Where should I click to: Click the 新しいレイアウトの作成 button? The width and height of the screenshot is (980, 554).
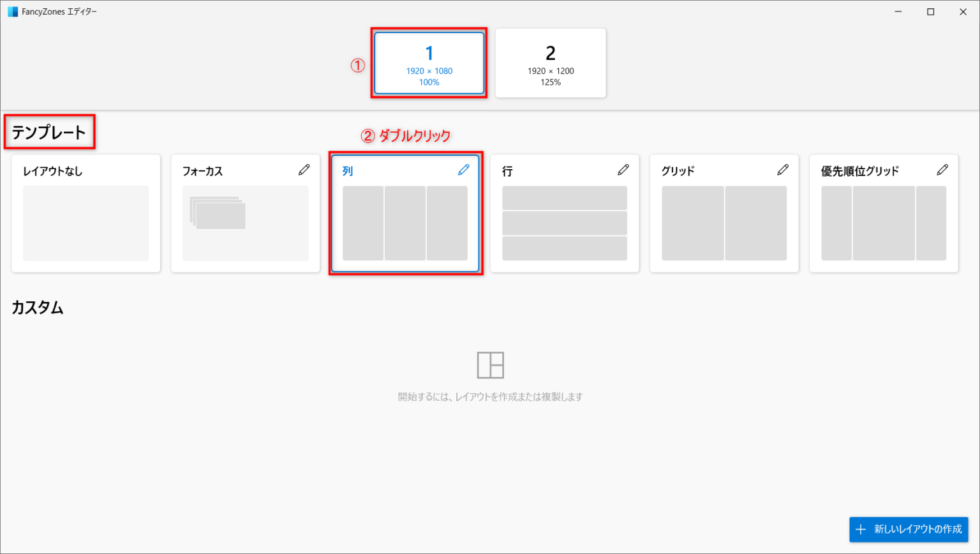tap(909, 529)
